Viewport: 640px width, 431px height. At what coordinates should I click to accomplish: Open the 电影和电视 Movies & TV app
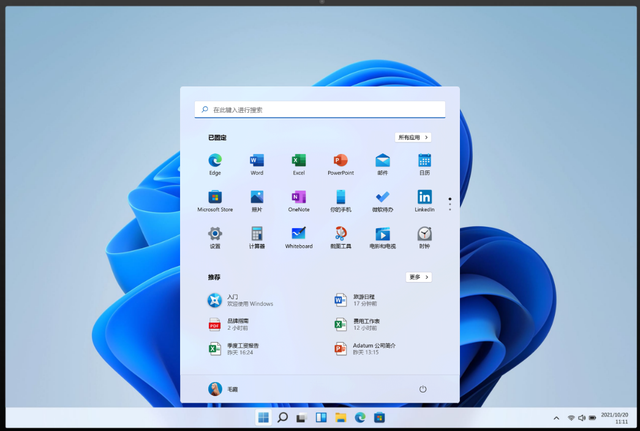[382, 238]
